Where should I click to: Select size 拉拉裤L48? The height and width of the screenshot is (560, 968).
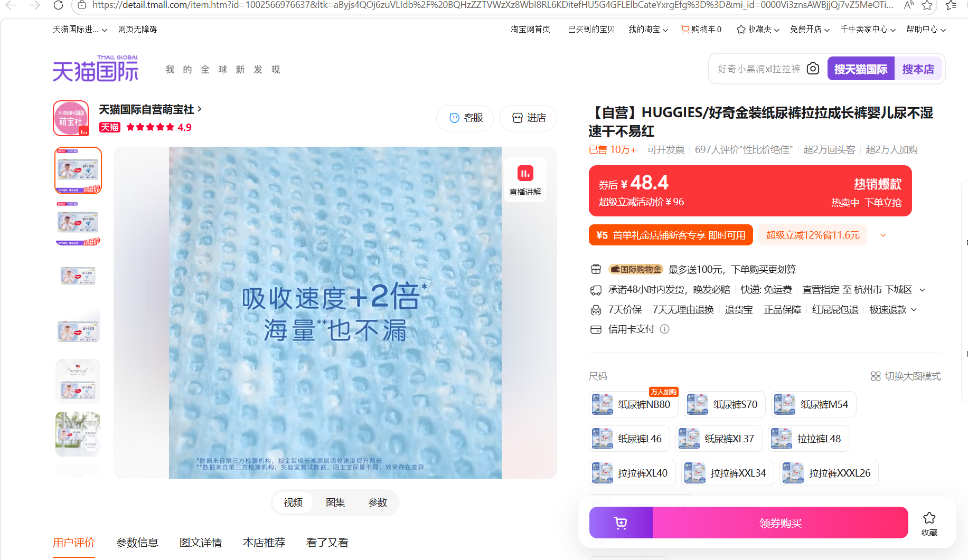(809, 439)
